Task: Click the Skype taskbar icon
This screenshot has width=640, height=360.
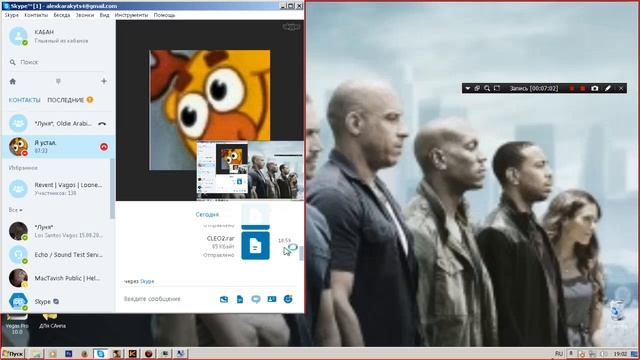Action: (100, 354)
